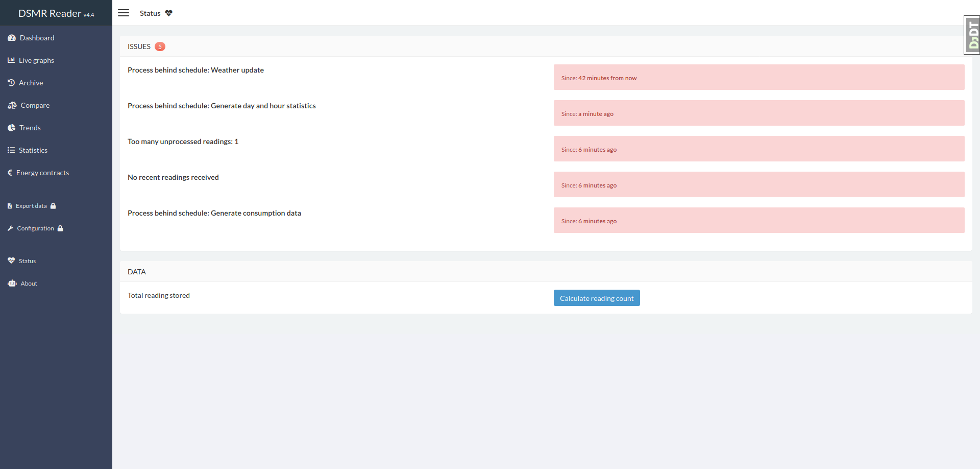Click the About robot icon
980x469 pixels.
pos(12,283)
